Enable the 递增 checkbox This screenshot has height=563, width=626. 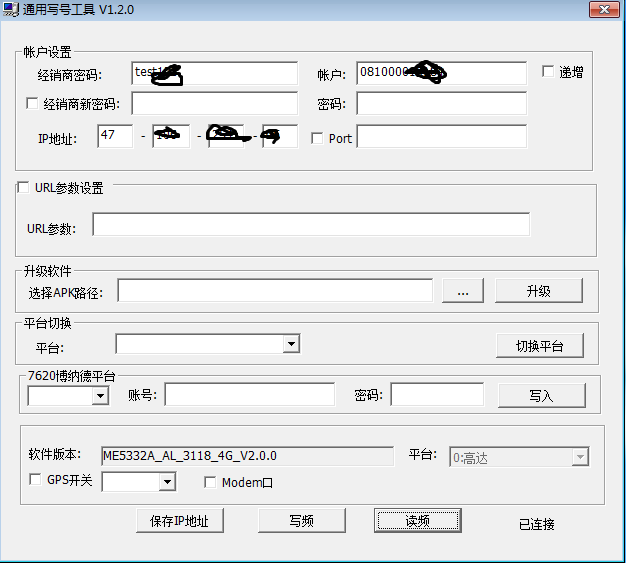pos(548,72)
